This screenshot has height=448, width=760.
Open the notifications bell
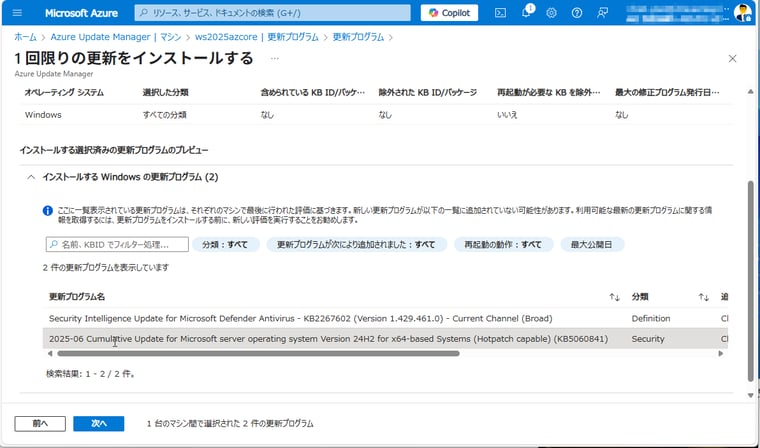[527, 12]
